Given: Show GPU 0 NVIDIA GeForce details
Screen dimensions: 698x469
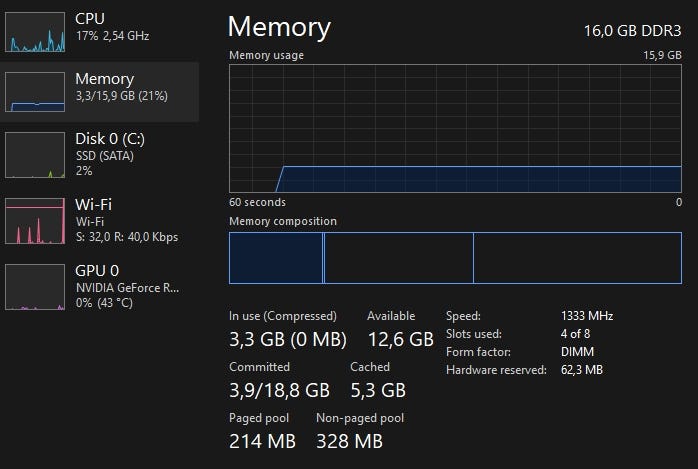Looking at the screenshot, I should click(x=125, y=278).
